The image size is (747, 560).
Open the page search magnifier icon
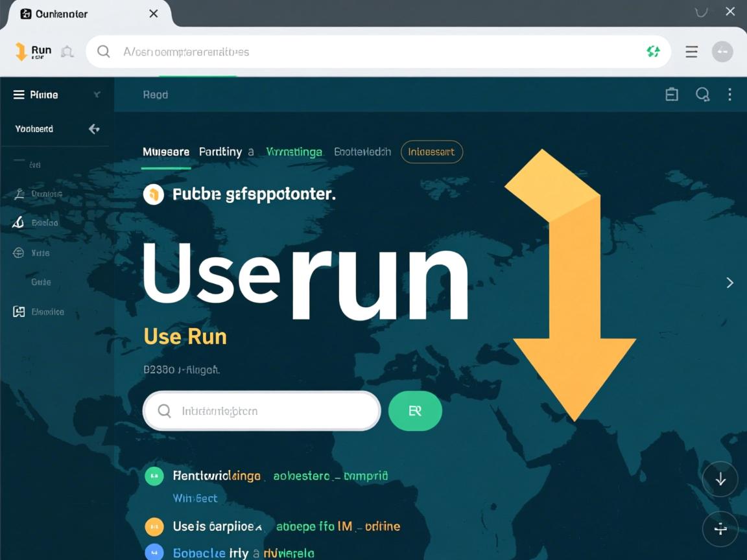[x=702, y=94]
